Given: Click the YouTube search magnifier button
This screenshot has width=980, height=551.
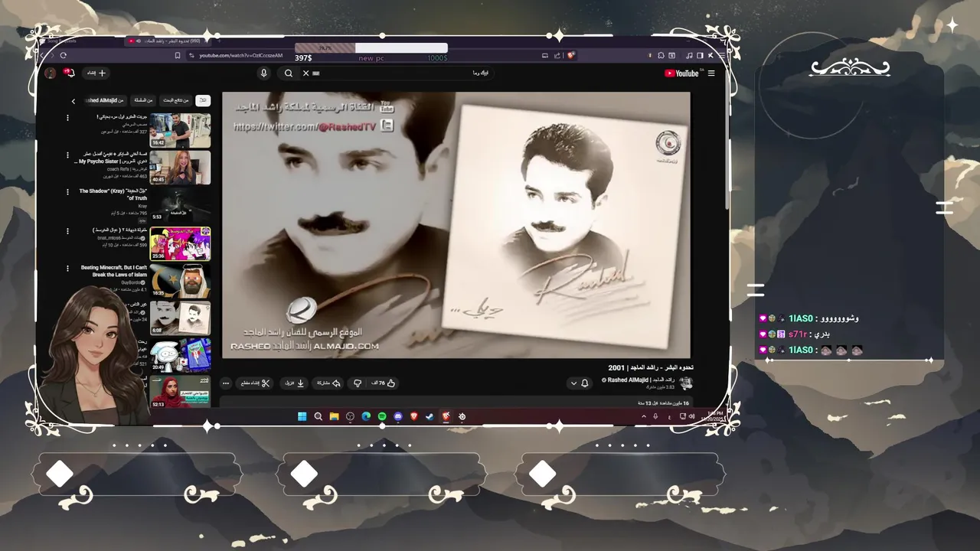Looking at the screenshot, I should pyautogui.click(x=288, y=73).
